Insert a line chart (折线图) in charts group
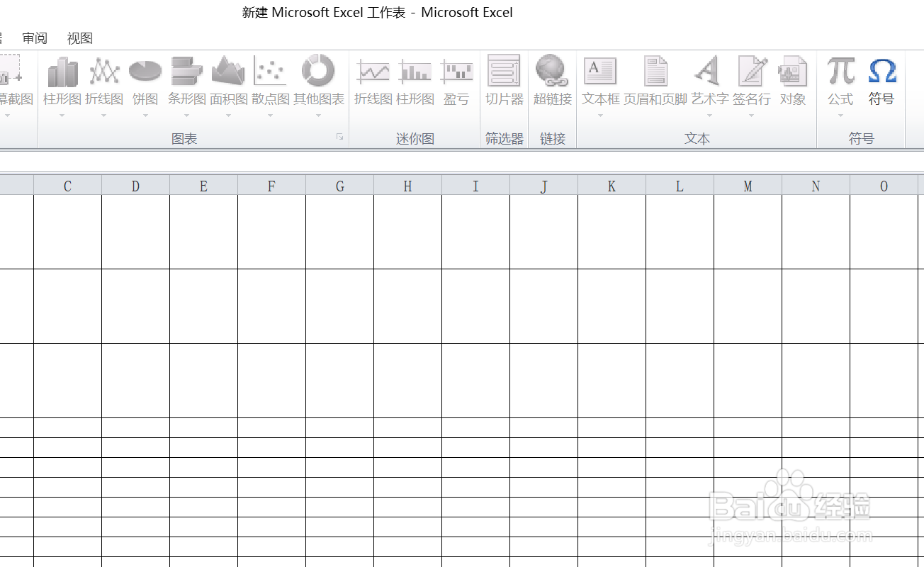This screenshot has height=567, width=924. click(104, 82)
